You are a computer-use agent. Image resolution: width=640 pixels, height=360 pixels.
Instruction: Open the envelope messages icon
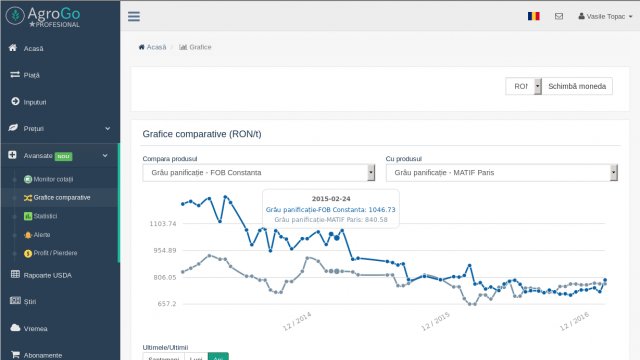(559, 16)
